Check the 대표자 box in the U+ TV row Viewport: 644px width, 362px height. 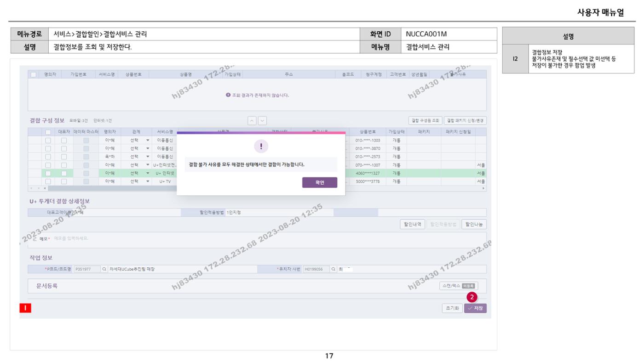click(64, 181)
